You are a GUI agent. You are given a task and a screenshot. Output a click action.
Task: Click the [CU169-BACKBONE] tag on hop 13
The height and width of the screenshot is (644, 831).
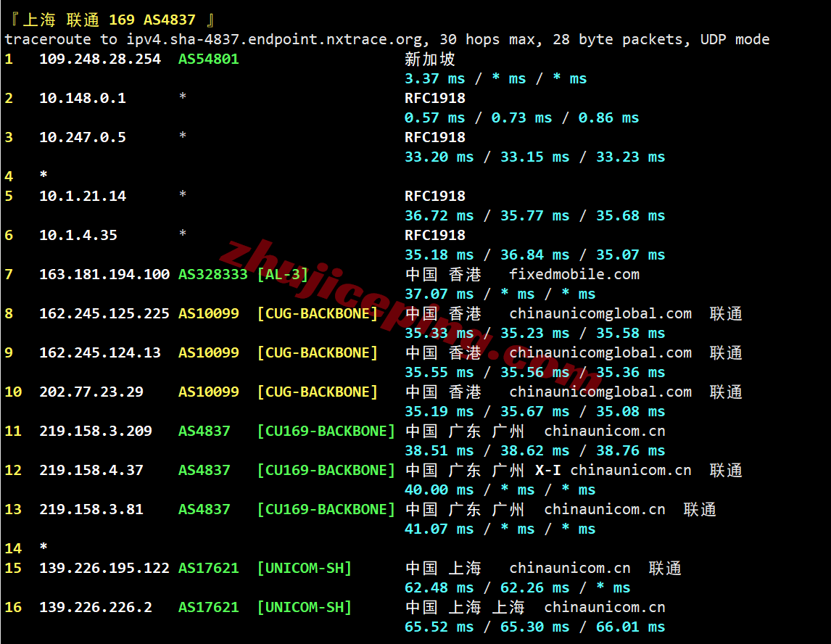[326, 509]
